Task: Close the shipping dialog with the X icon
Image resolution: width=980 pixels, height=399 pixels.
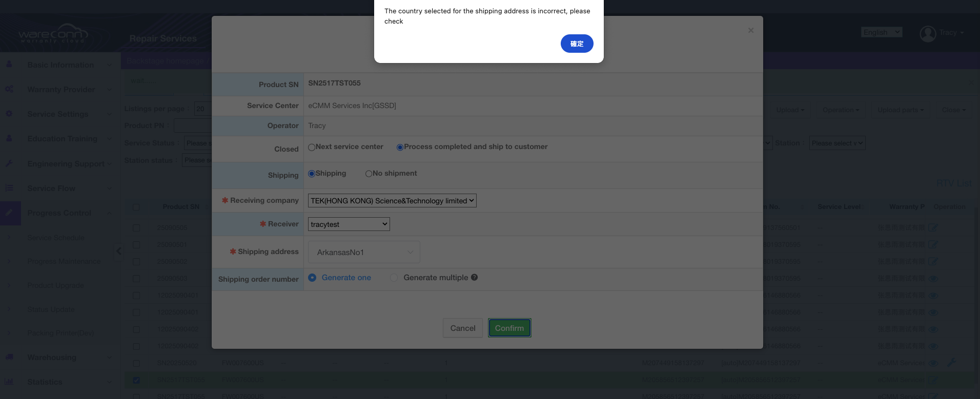Action: [750, 31]
